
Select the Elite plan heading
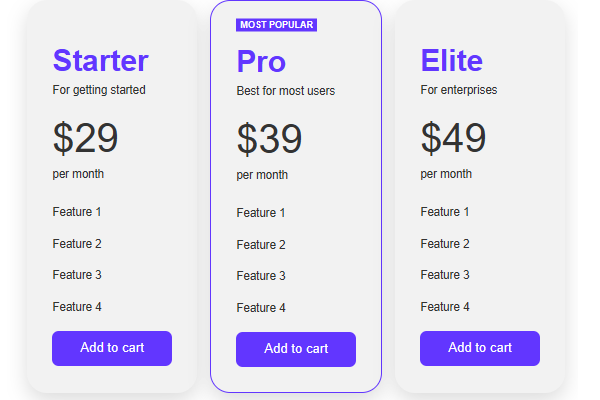coord(451,60)
